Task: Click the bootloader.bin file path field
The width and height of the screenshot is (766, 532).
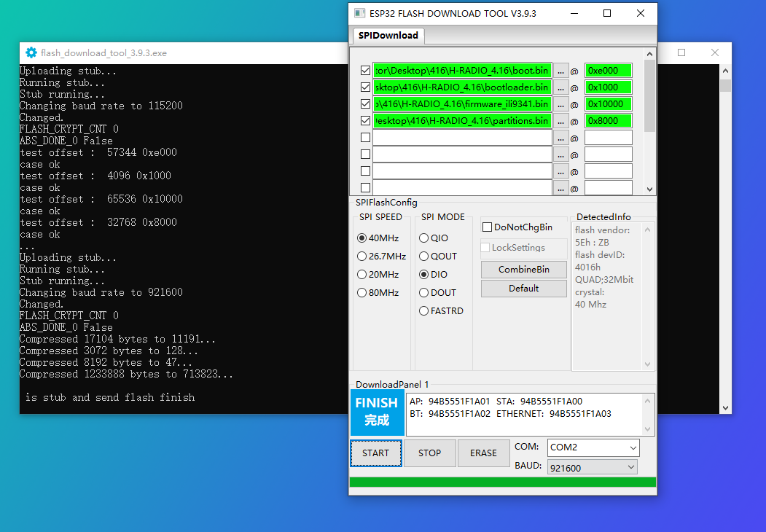Action: 462,87
